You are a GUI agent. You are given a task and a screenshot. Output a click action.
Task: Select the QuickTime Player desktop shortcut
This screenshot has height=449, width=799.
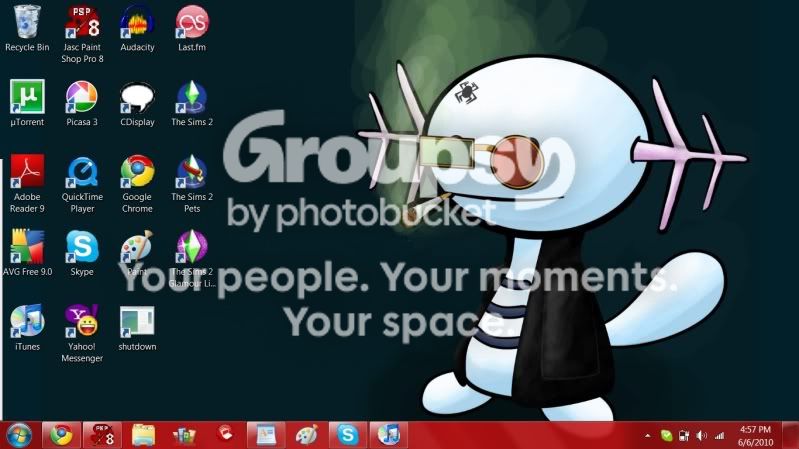click(82, 184)
